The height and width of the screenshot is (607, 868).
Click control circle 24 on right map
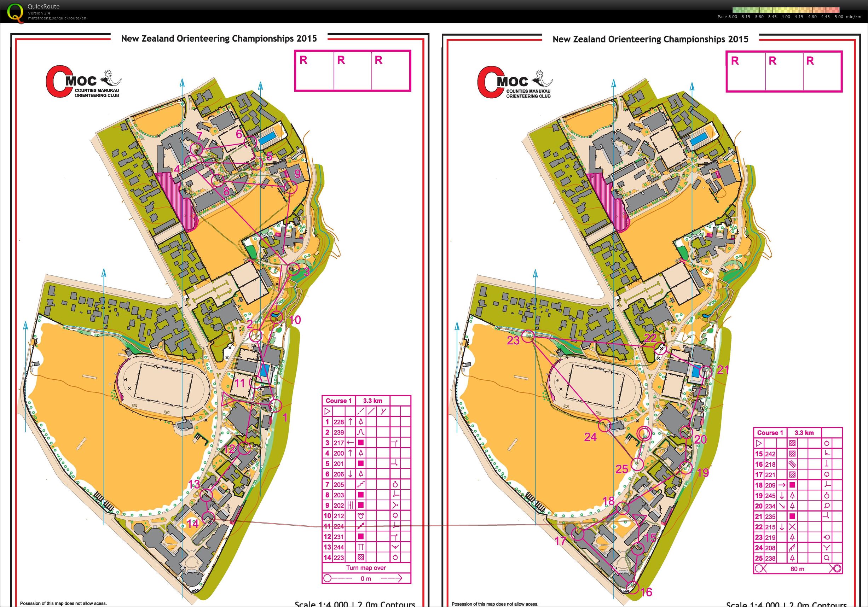click(604, 425)
